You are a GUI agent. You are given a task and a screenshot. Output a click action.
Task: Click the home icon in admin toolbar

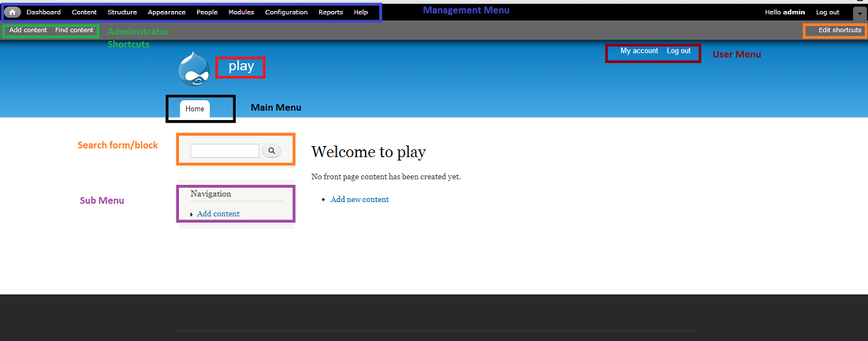click(12, 12)
